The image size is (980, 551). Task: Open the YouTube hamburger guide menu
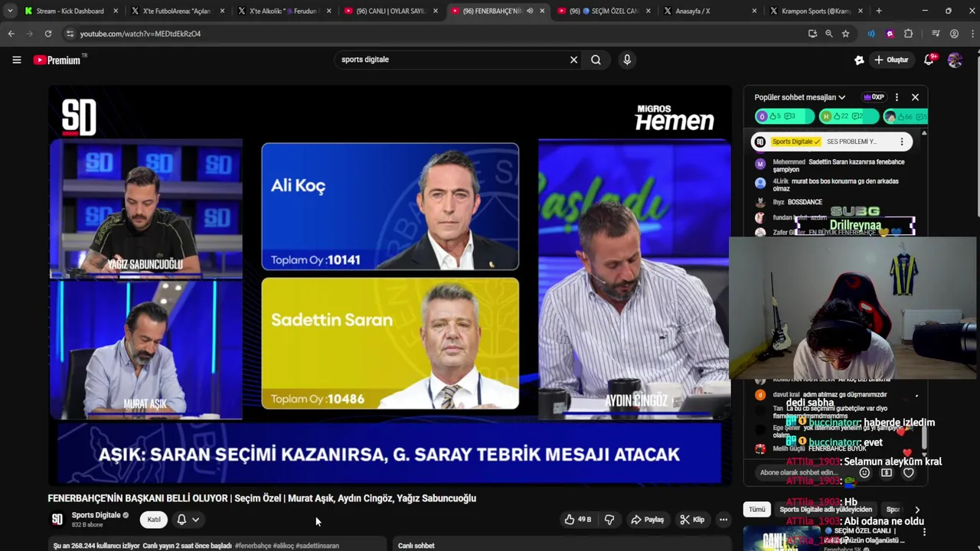coord(16,60)
